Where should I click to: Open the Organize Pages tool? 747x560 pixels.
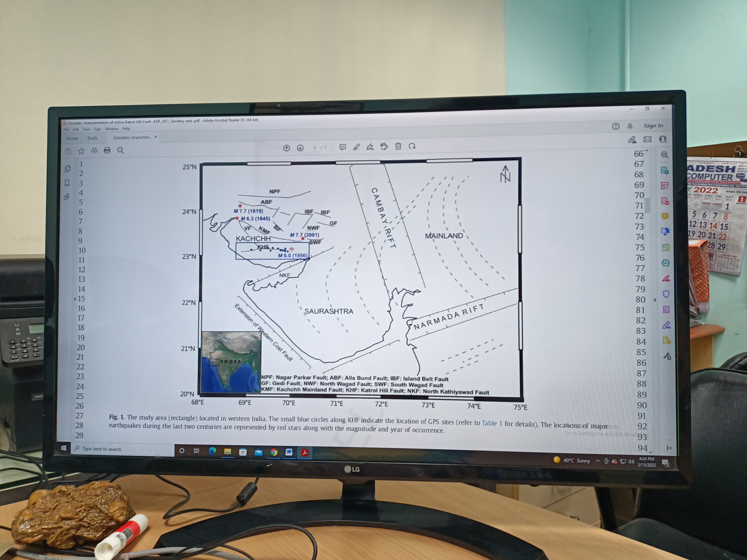coord(665,247)
